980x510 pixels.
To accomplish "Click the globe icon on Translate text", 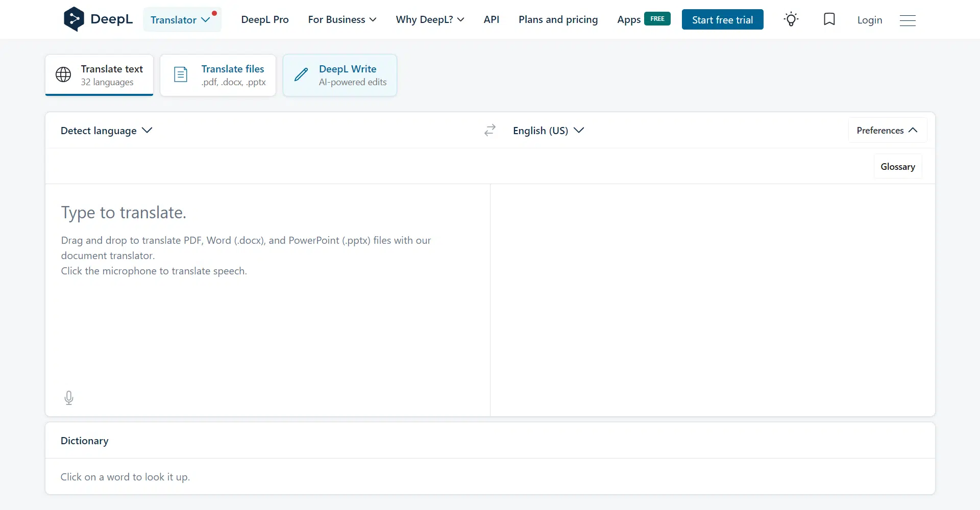I will click(x=63, y=74).
